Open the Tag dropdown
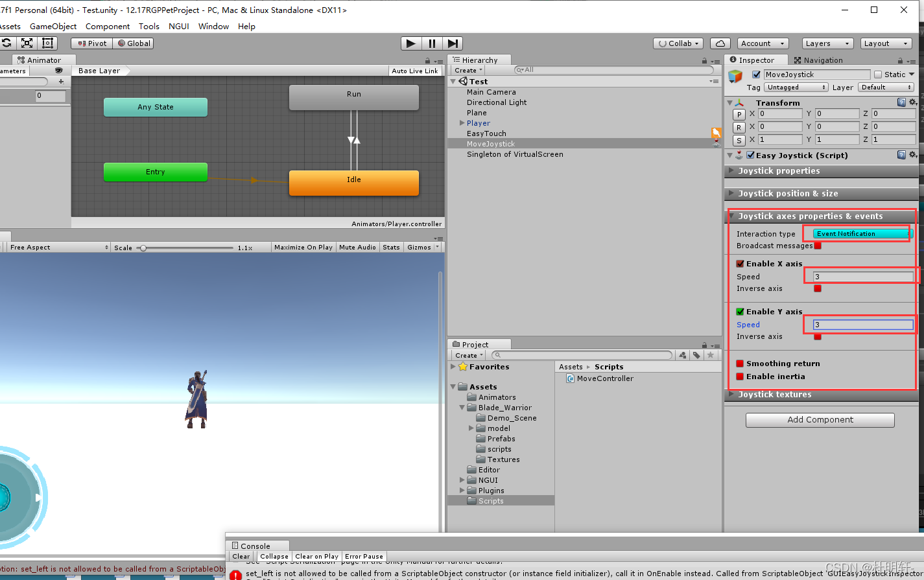This screenshot has width=924, height=580. click(796, 87)
